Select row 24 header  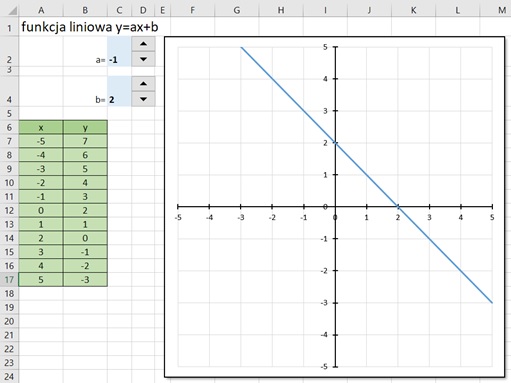[9, 377]
